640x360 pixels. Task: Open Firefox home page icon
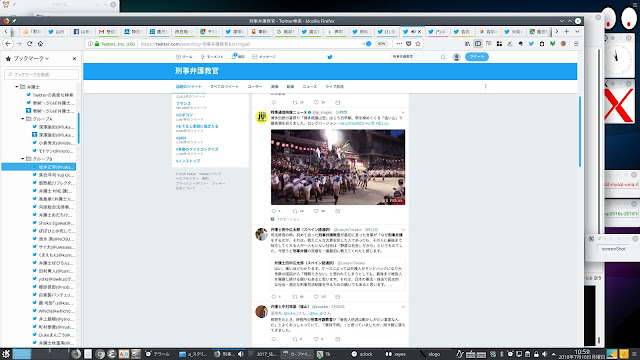point(40,44)
